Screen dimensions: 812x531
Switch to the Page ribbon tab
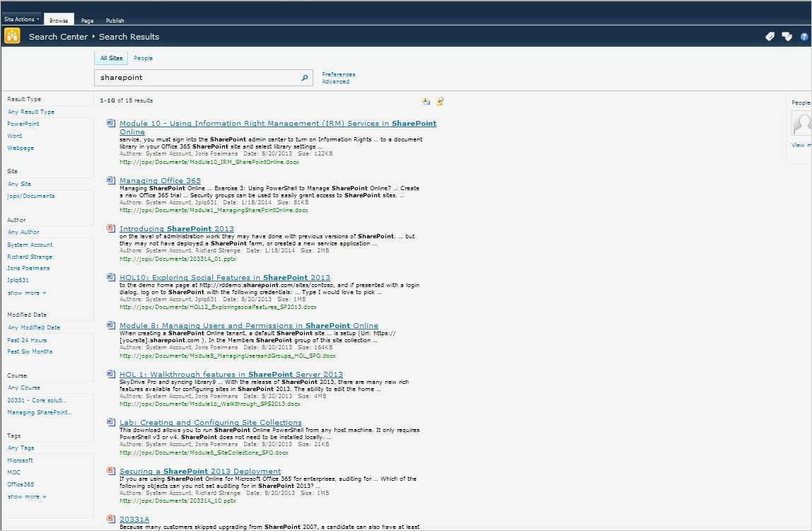[88, 21]
